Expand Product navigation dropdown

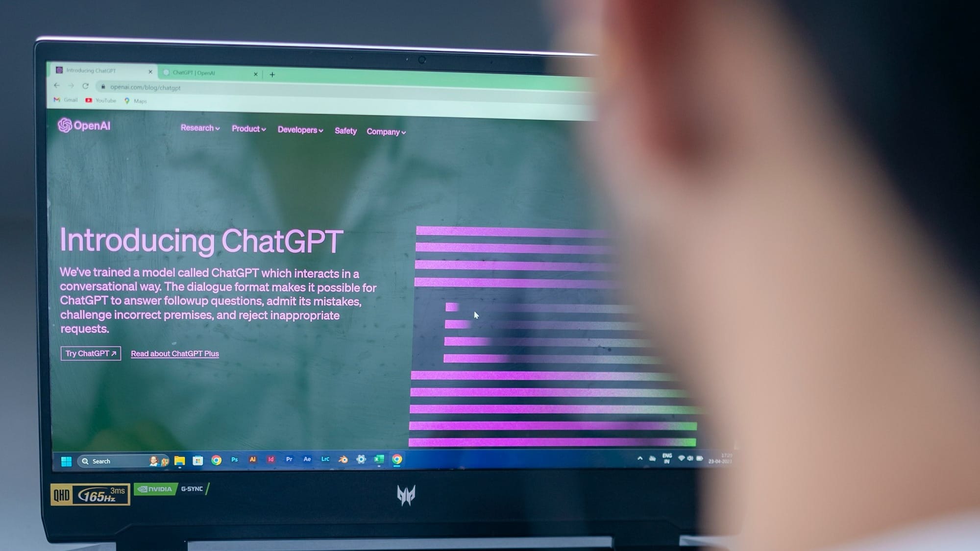coord(248,129)
